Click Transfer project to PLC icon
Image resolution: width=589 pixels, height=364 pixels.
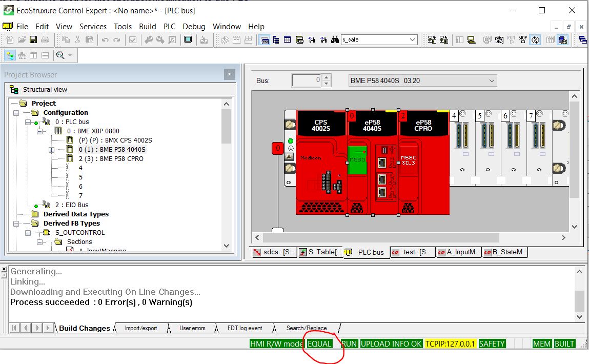432,39
